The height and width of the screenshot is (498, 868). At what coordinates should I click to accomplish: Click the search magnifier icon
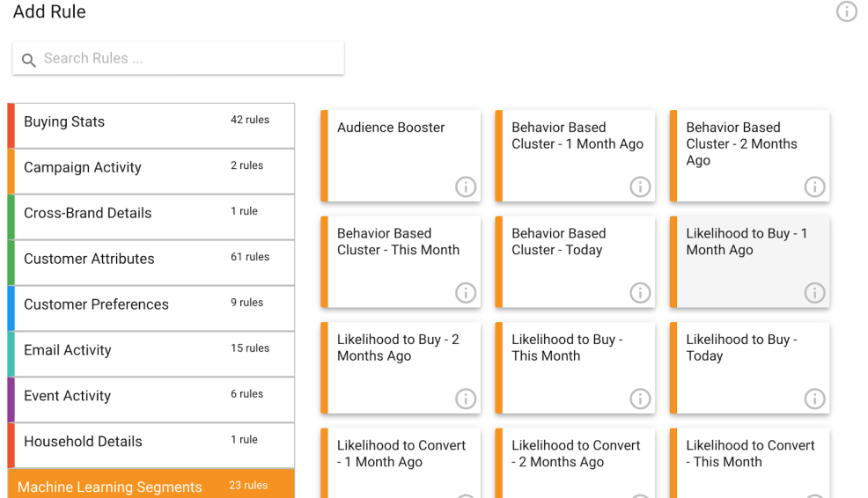[29, 60]
